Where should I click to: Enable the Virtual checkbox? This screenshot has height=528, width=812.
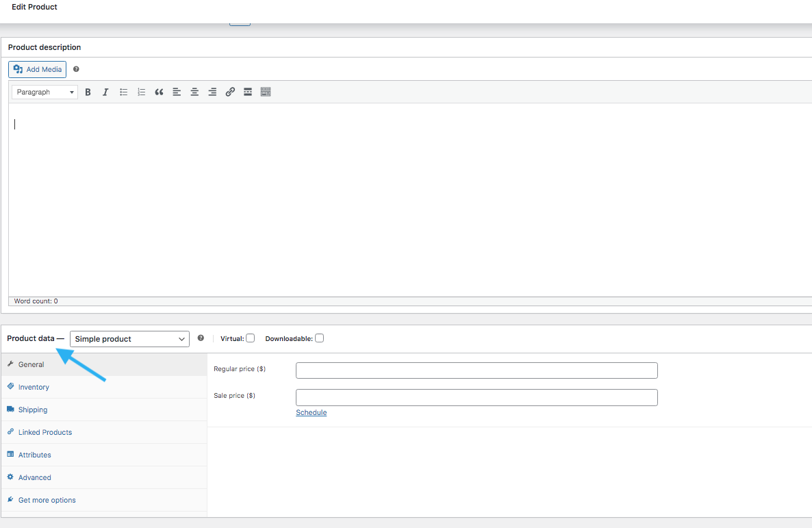click(251, 338)
